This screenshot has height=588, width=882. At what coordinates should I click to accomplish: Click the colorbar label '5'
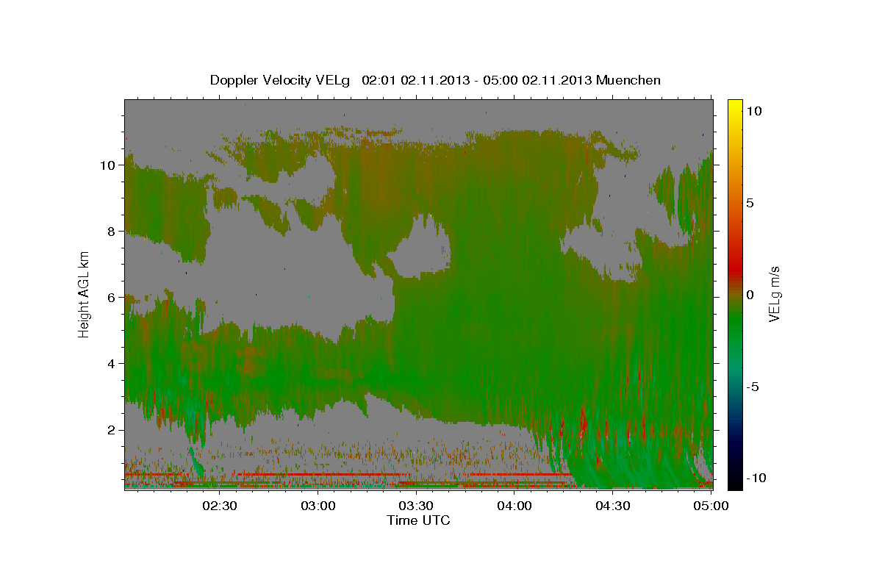tap(750, 203)
